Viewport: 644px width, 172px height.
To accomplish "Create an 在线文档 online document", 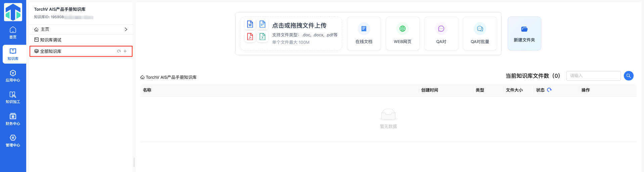I will [x=364, y=34].
